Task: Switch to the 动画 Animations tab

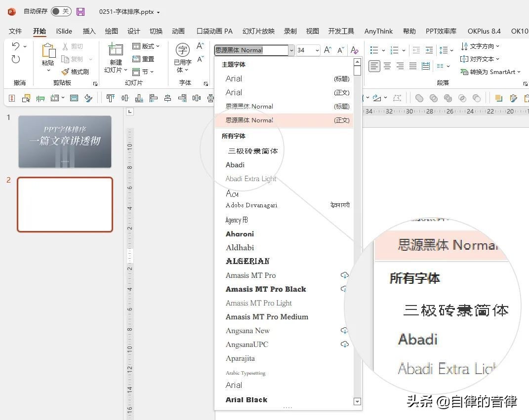Action: tap(178, 31)
